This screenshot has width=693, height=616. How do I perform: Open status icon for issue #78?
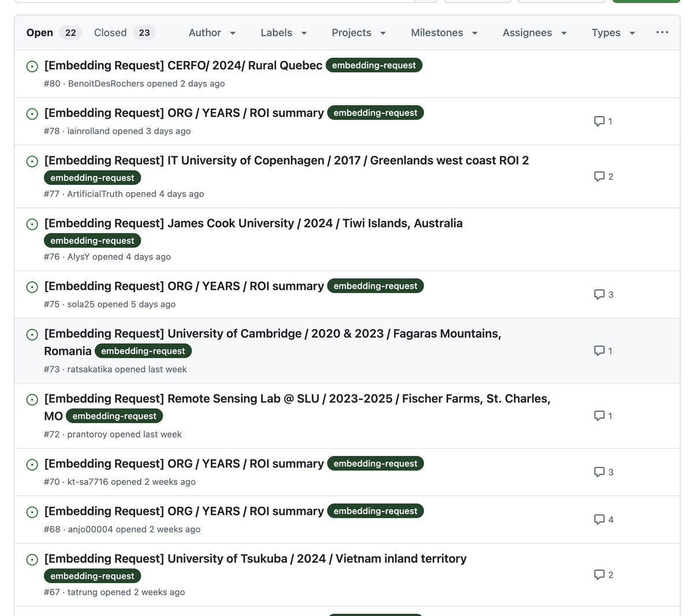coord(32,114)
